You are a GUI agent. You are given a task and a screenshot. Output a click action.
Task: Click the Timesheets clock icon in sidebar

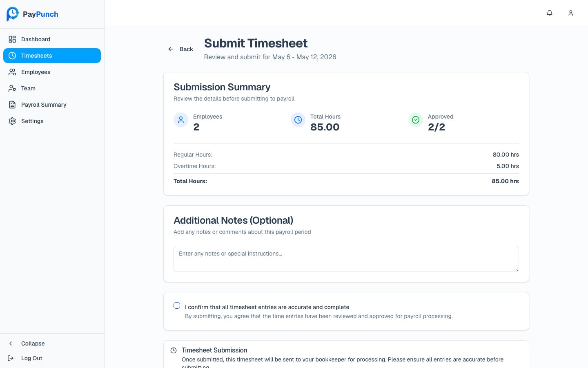click(x=12, y=56)
